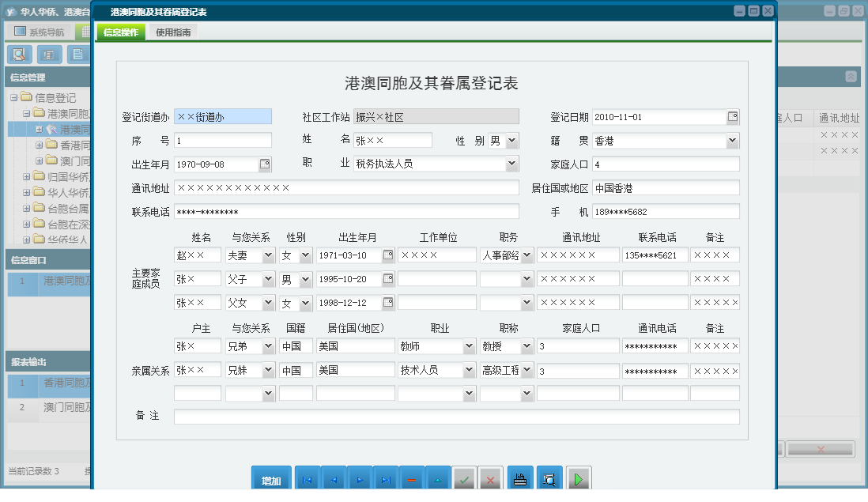This screenshot has width=868, height=502.
Task: Go to the next record
Action: click(x=360, y=480)
